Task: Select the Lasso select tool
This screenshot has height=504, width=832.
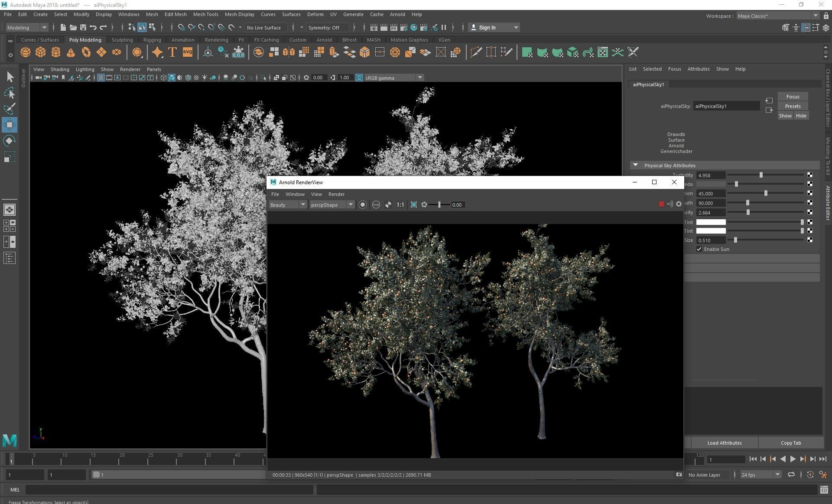Action: (x=10, y=93)
